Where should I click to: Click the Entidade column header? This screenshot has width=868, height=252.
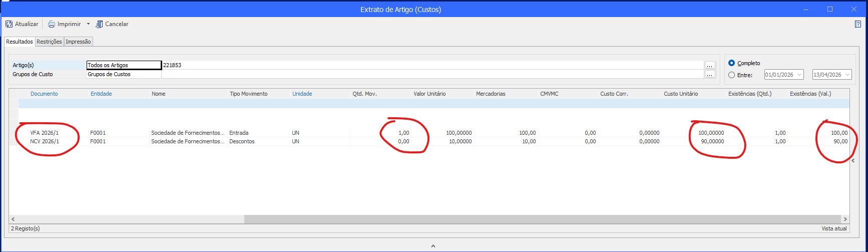pos(101,94)
